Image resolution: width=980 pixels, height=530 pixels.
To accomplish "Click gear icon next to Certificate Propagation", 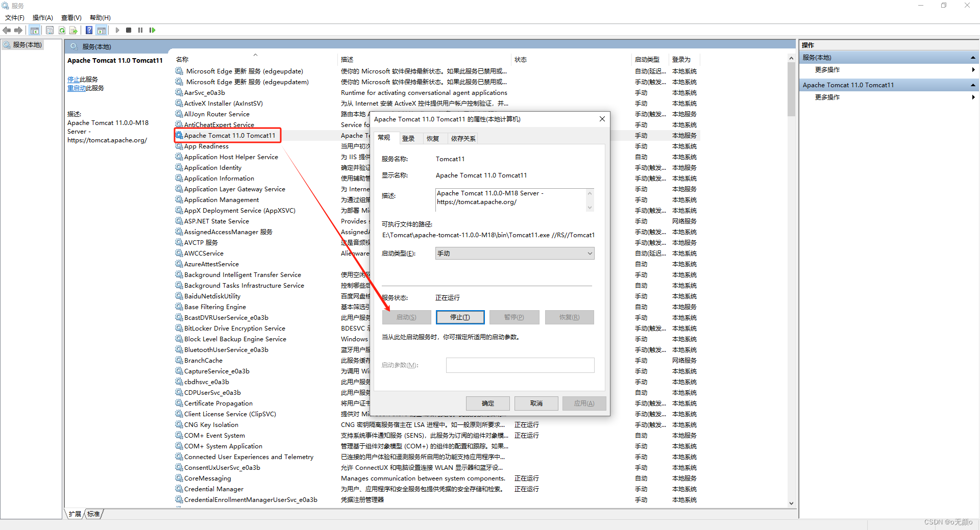I will point(179,403).
